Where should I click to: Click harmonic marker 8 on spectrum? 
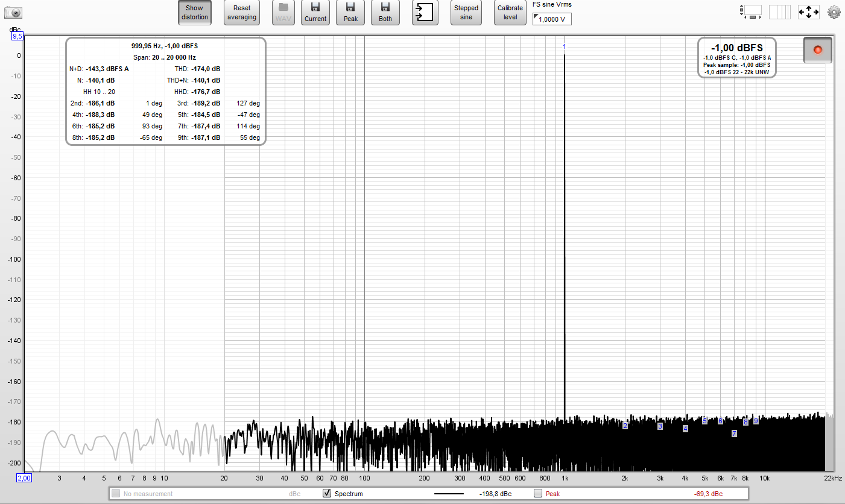click(745, 422)
